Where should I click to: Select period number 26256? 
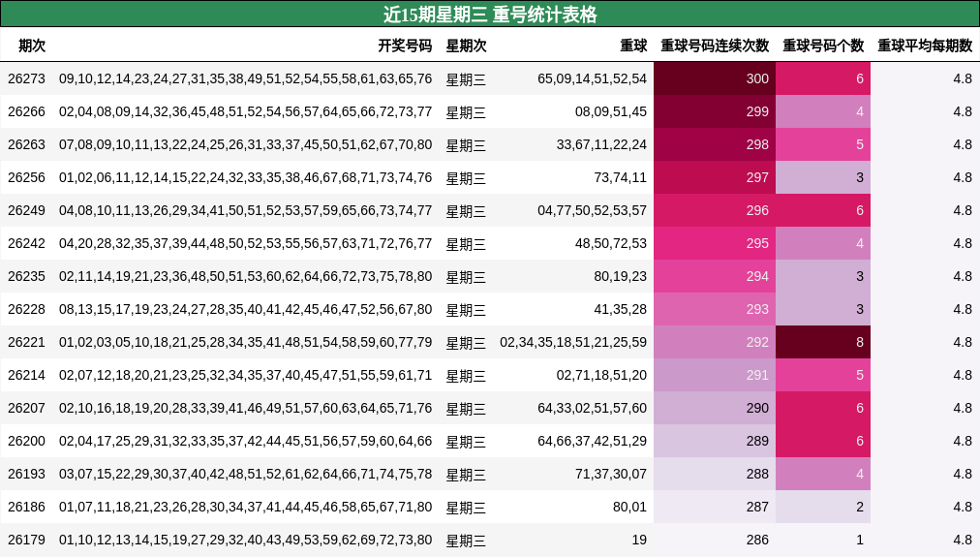click(x=26, y=177)
